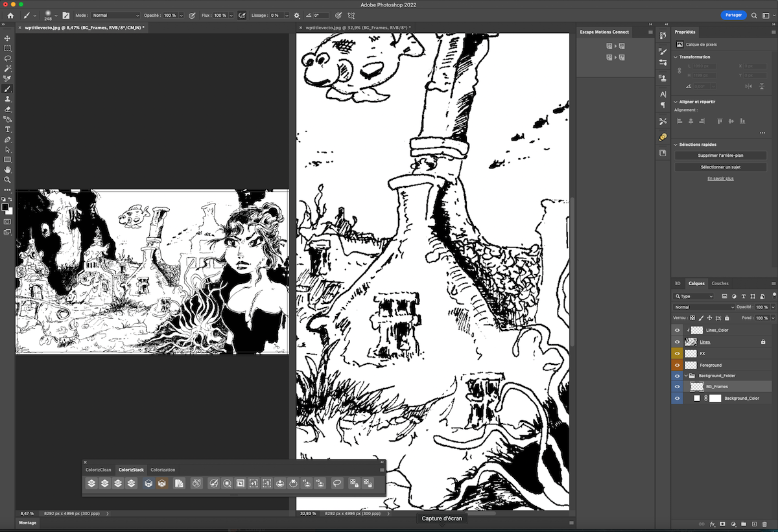Toggle lock transparent pixels in Layers
Screen dimensions: 778x532
[692, 318]
